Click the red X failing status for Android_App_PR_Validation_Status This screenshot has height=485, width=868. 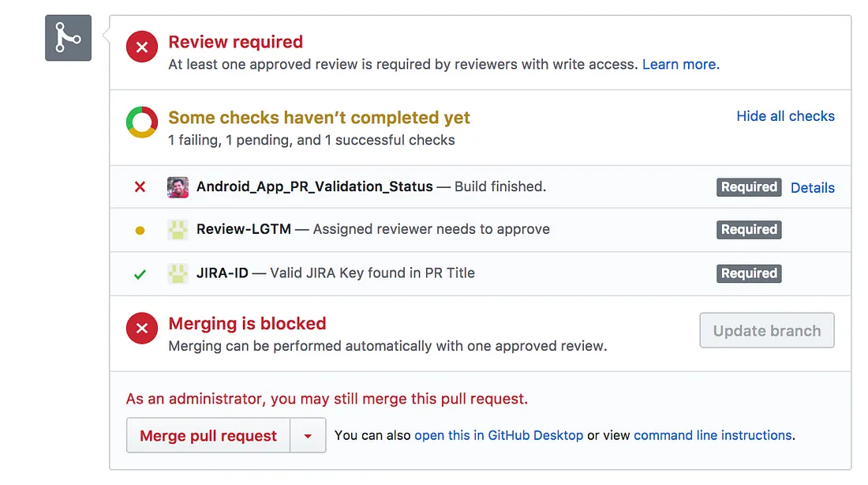140,186
